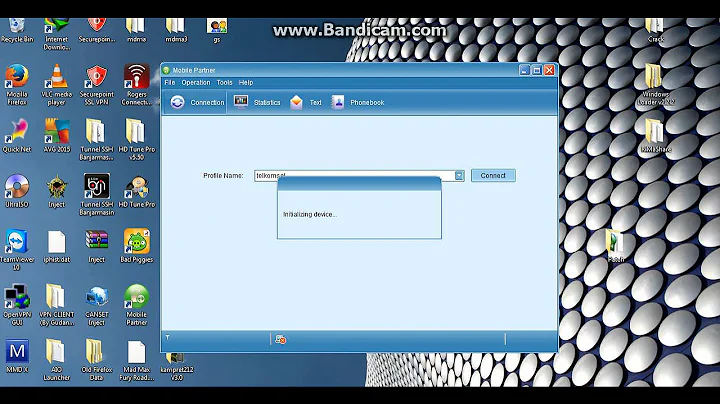Select the OpenVPN GUI desktop icon
Screen dimensions: 720x404
pos(17,305)
